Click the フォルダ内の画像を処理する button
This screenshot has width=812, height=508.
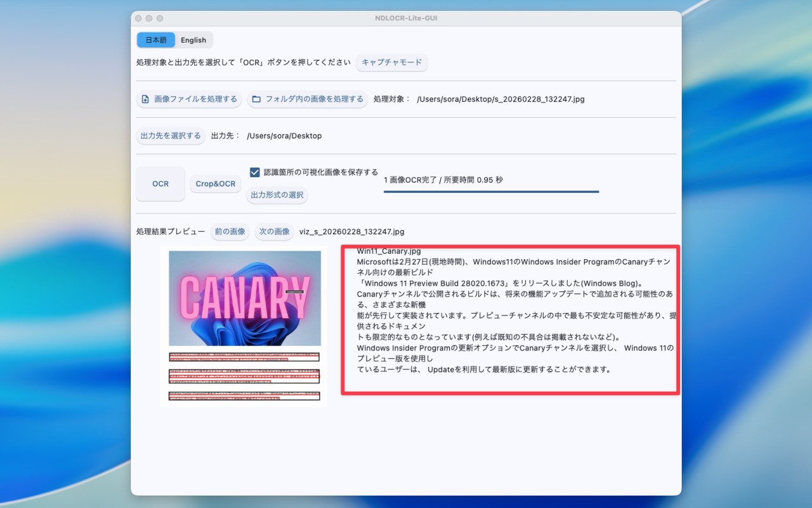click(308, 99)
